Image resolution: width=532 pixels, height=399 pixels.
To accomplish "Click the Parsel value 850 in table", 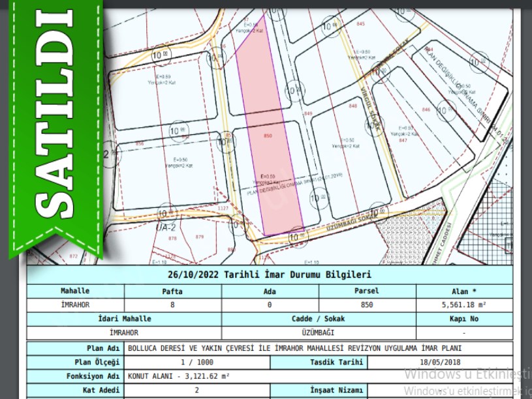I will pyautogui.click(x=366, y=304).
